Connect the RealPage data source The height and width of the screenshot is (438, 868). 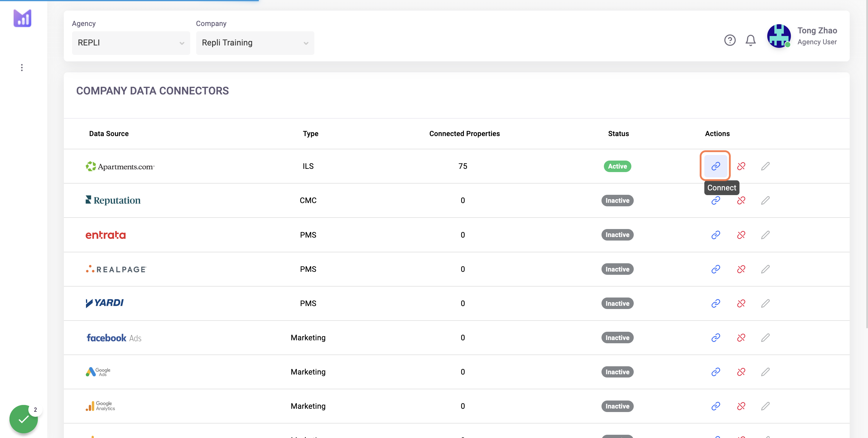pyautogui.click(x=715, y=269)
